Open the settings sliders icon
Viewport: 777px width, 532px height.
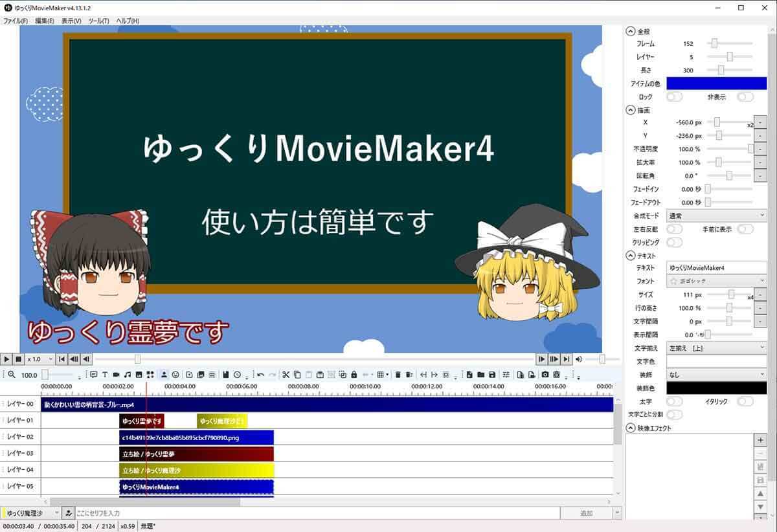(x=506, y=375)
